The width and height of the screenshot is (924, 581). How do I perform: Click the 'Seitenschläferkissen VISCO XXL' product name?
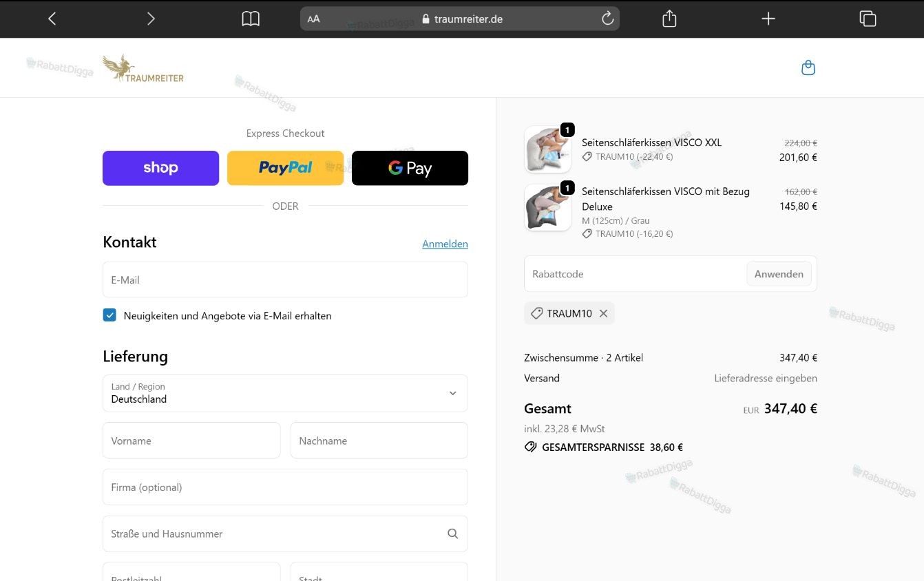[x=651, y=142]
